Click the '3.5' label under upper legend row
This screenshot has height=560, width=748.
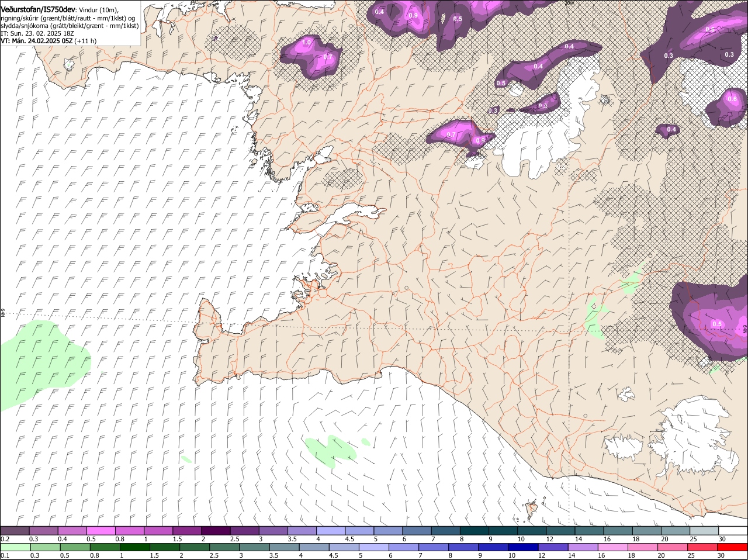pos(293,539)
